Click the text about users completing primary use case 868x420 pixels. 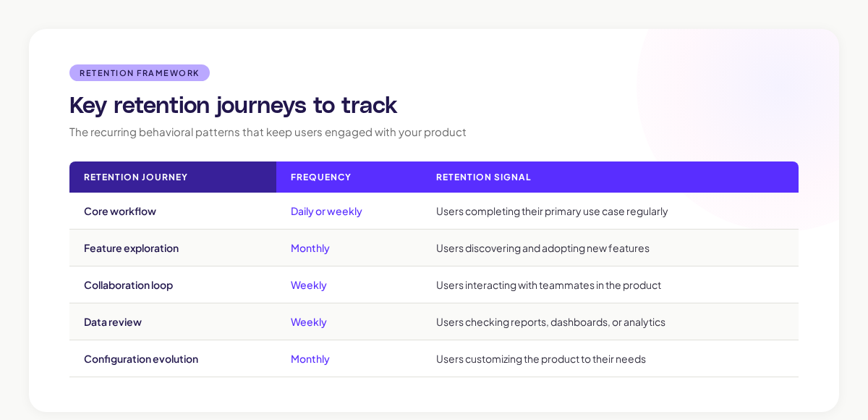pyautogui.click(x=552, y=211)
